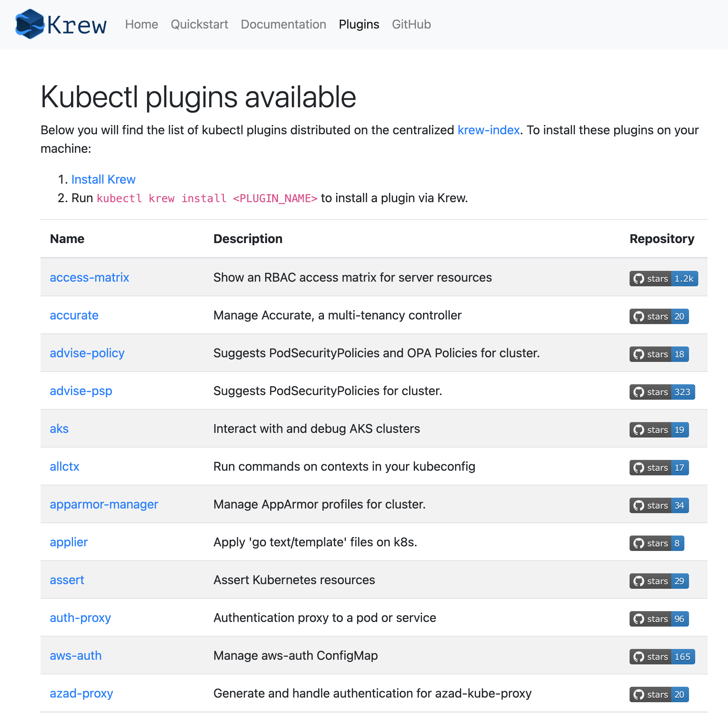Click 'Suggests PodSecurityPolicies for cluster.' description
728x713 pixels.
click(x=328, y=391)
